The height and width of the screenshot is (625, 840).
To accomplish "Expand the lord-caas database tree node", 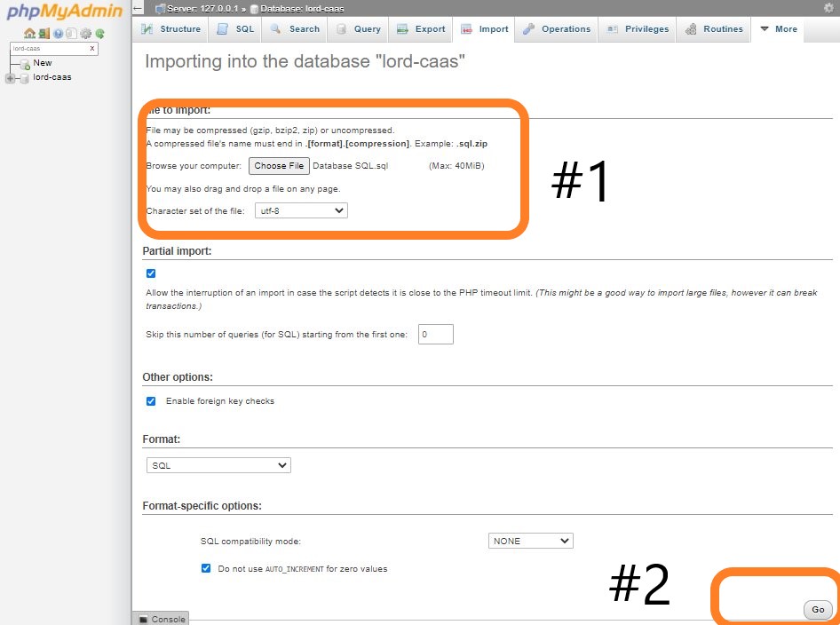I will 11,78.
